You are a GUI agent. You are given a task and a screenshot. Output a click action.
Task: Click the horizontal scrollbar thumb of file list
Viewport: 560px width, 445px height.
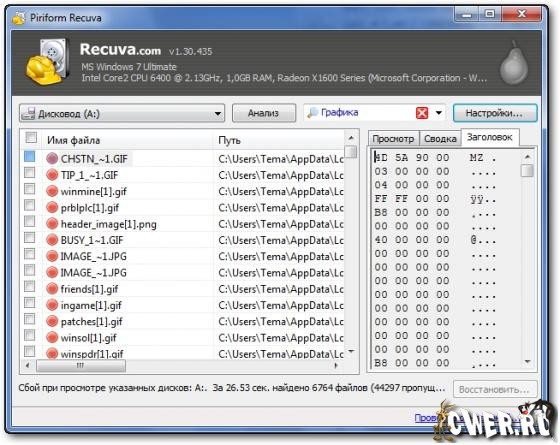(81, 365)
